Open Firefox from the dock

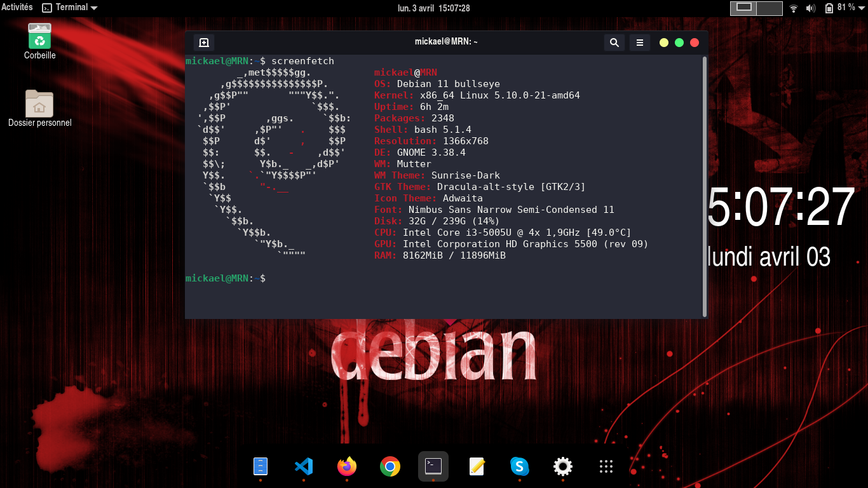coord(347,467)
